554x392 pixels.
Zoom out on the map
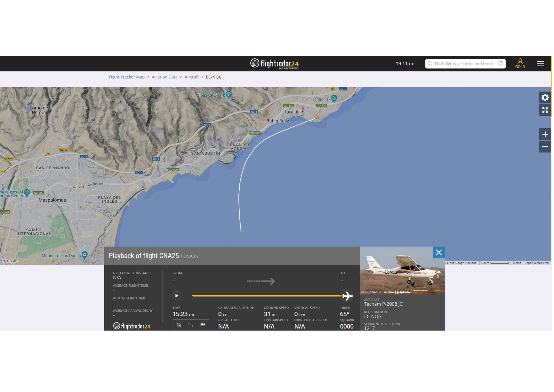(545, 147)
